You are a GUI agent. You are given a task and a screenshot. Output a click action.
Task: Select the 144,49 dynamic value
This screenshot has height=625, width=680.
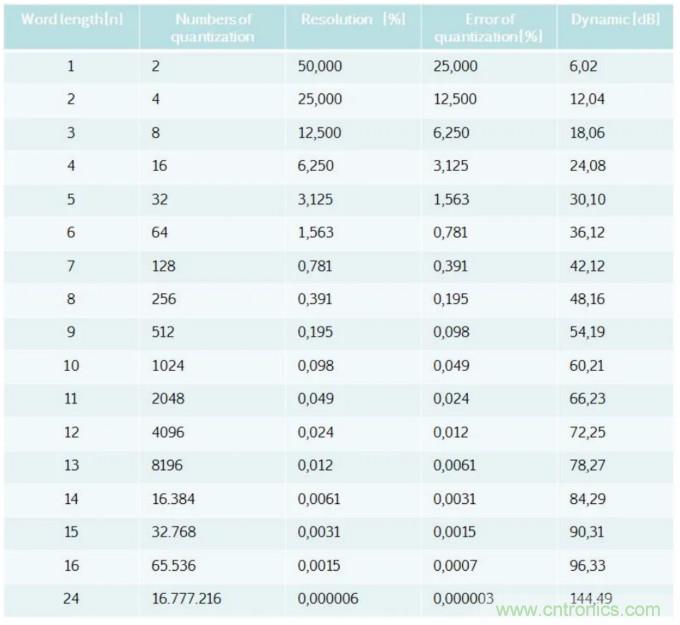coord(589,599)
